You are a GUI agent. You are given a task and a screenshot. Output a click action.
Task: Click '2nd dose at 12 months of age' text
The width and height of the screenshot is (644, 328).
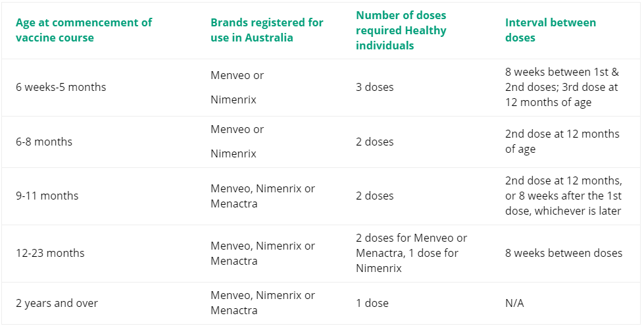coord(562,142)
